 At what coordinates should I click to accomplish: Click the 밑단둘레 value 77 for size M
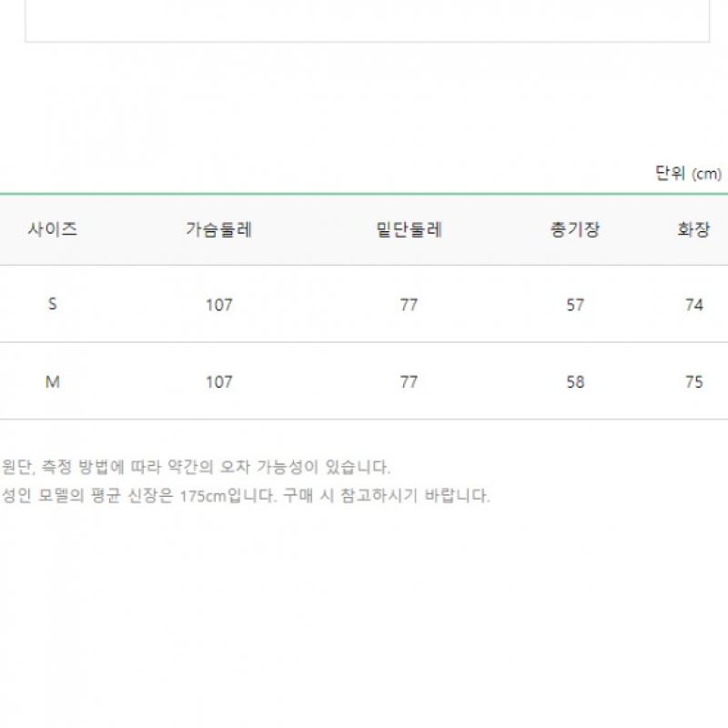tap(409, 382)
